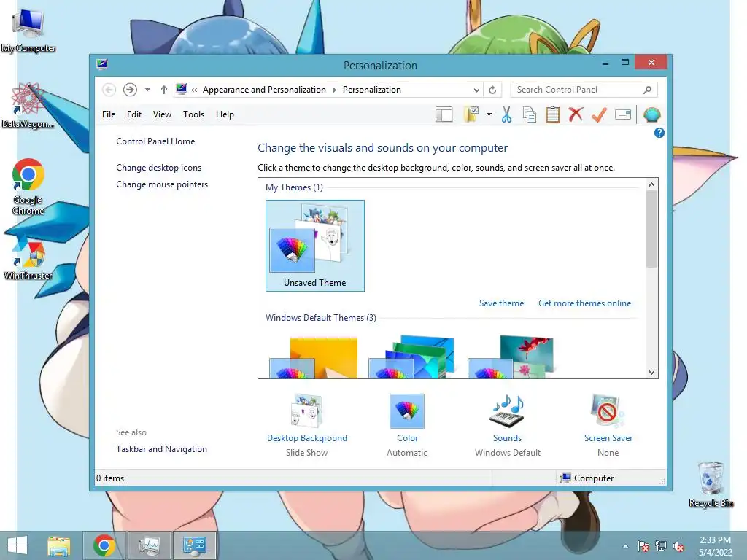Screen dimensions: 747x560
Task: Click the Forward navigation arrow
Action: click(x=130, y=90)
